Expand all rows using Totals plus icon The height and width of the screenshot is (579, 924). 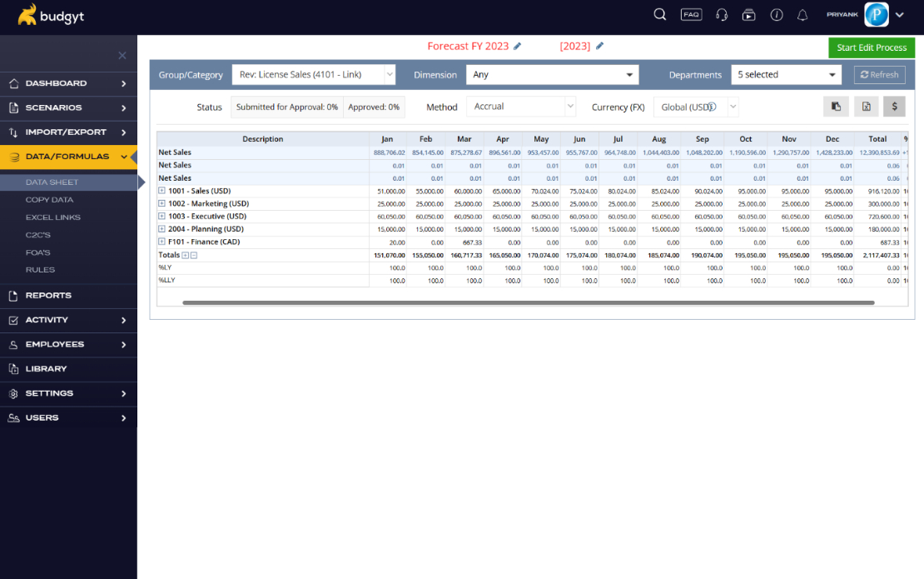185,255
